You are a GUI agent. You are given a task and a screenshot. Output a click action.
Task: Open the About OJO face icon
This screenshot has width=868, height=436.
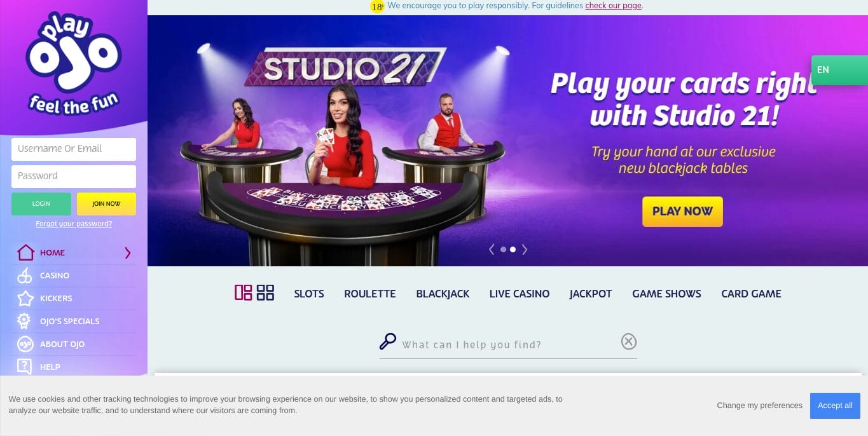(25, 344)
